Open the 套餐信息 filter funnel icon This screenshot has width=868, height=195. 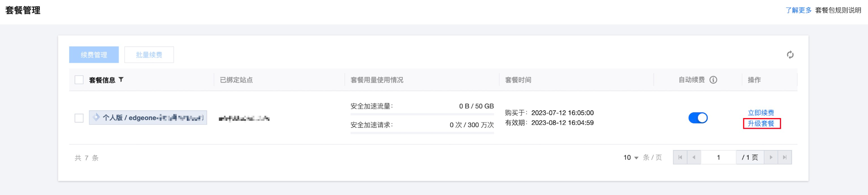click(x=121, y=80)
